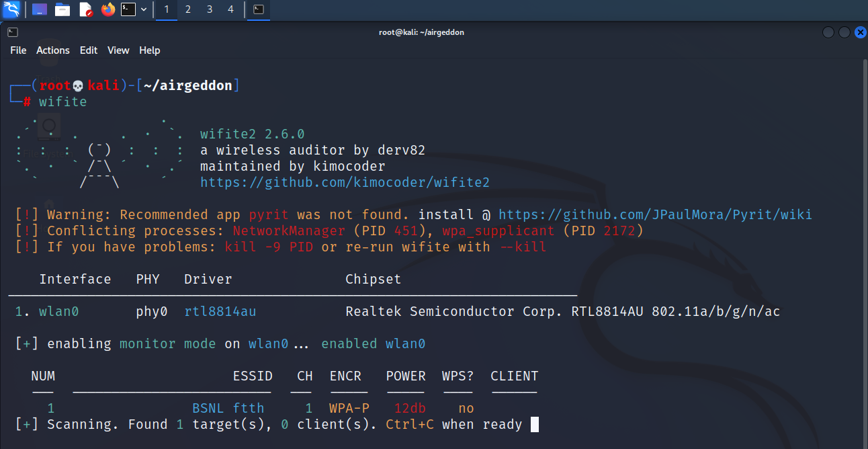Screen dimensions: 868x449
Task: Switch to workspace 4
Action: pos(231,9)
